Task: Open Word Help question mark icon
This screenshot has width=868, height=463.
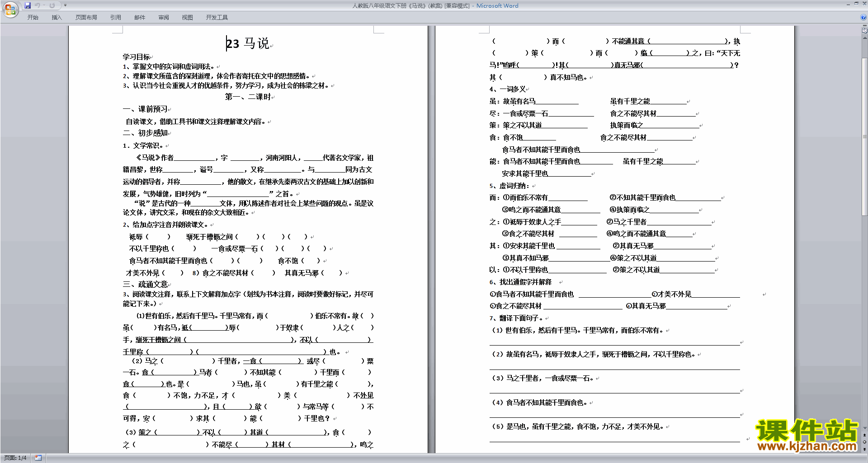Action: coord(863,17)
